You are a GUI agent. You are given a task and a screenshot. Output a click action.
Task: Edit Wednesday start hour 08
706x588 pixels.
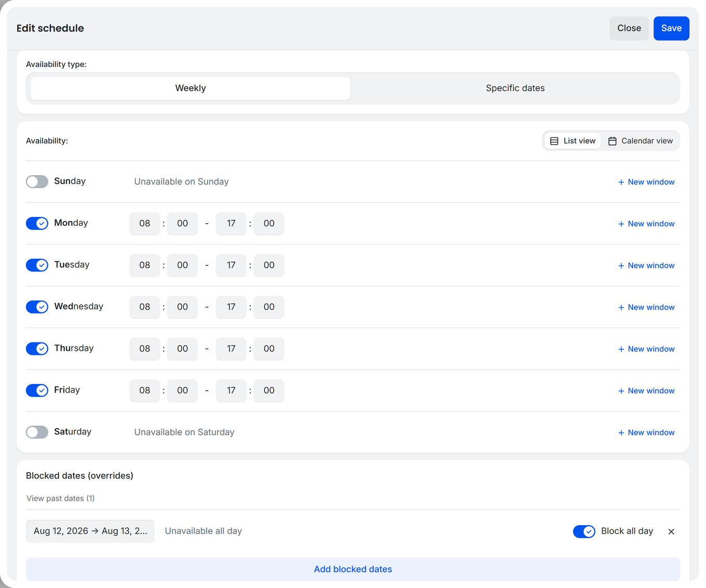[145, 307]
